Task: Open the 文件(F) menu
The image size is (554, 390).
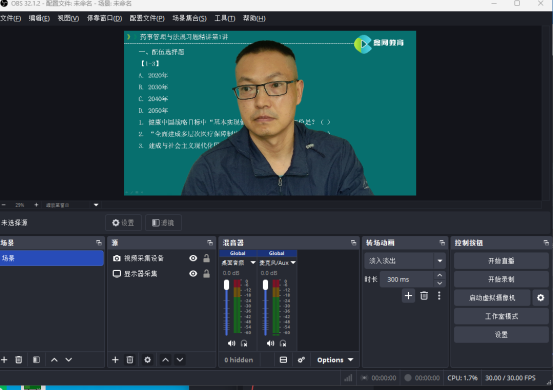Action: pos(11,18)
